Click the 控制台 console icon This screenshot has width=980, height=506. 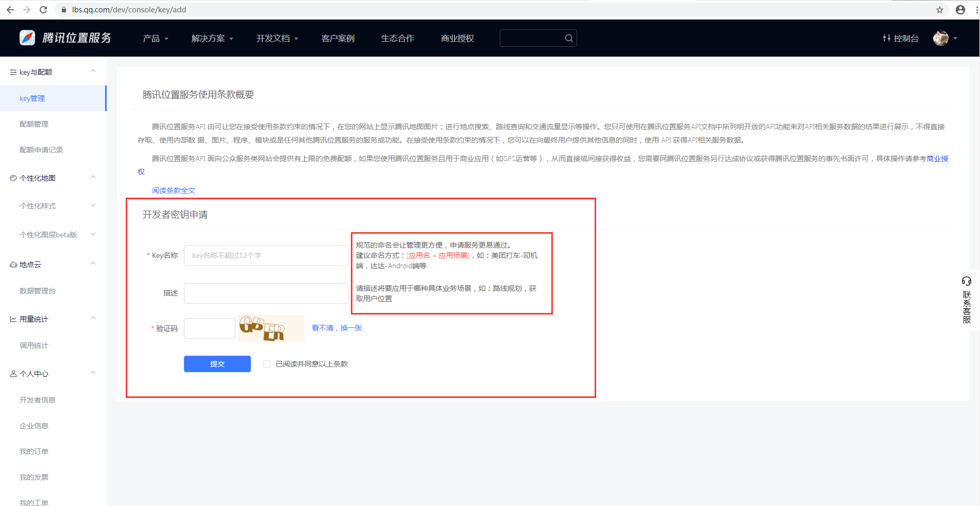887,38
